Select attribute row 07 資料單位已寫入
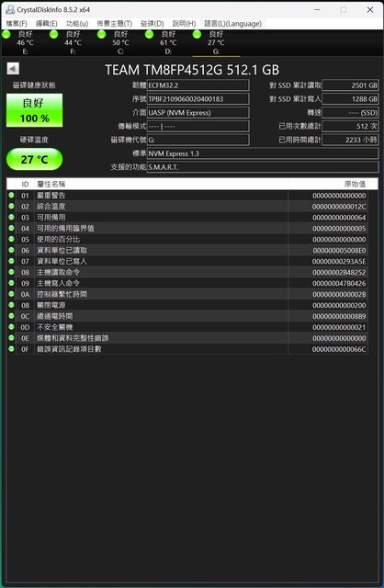Viewport: 384px width, 588px height. pos(186,261)
